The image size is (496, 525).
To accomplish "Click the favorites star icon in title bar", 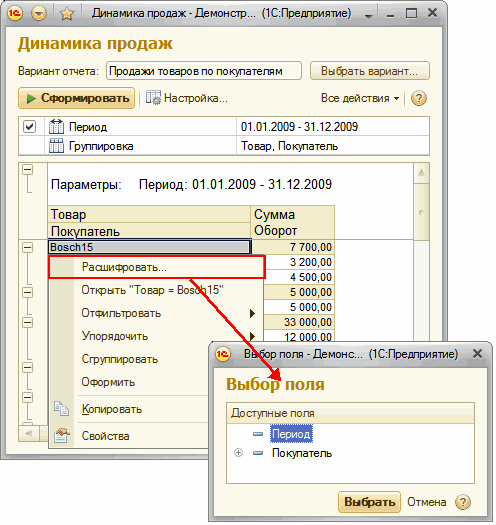I will point(67,14).
